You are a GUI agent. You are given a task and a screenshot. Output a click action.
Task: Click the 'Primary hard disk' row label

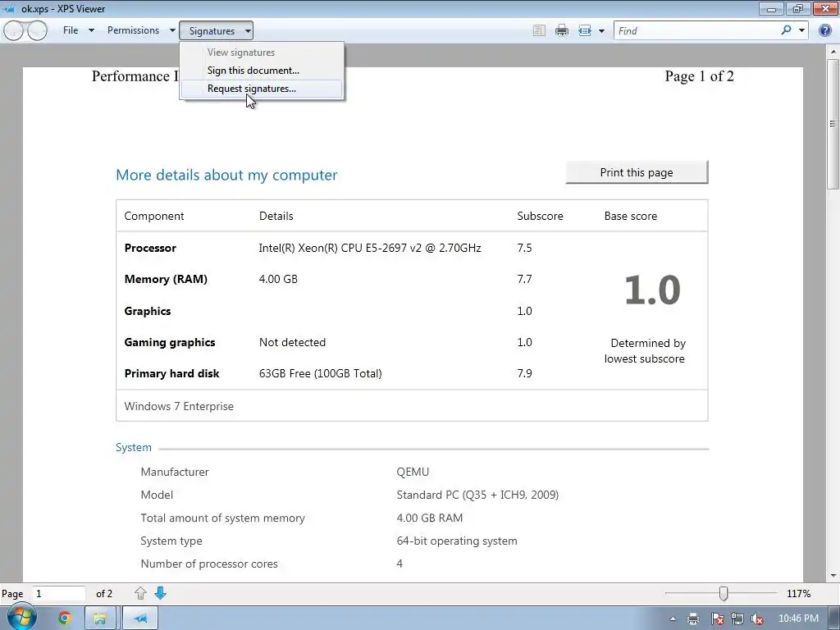point(171,373)
